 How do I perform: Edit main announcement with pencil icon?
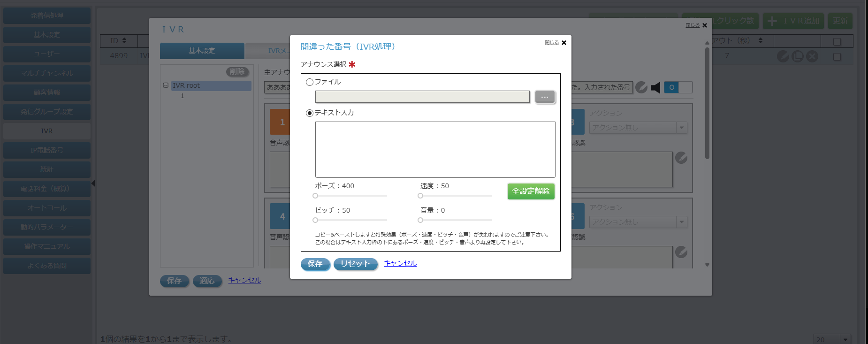641,88
